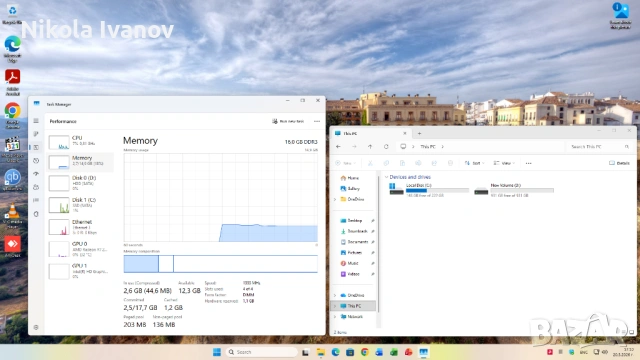Launch Google Chrome from taskbar
The height and width of the screenshot is (360, 640).
point(364,352)
